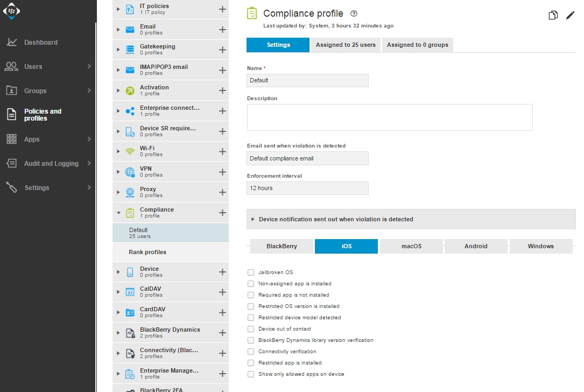Click plus icon next to Email profiles
The image size is (584, 392).
pos(222,30)
